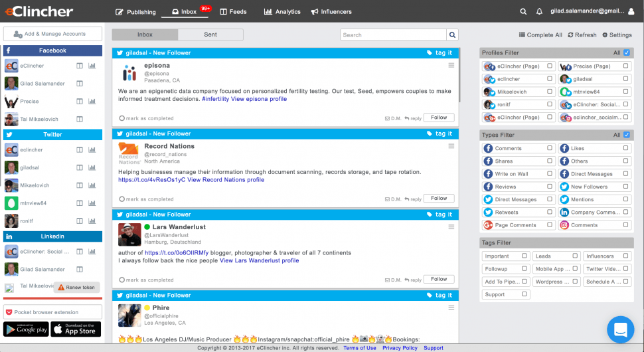This screenshot has width=644, height=352.
Task: Click Add & Manage Accounts button
Action: click(x=52, y=34)
